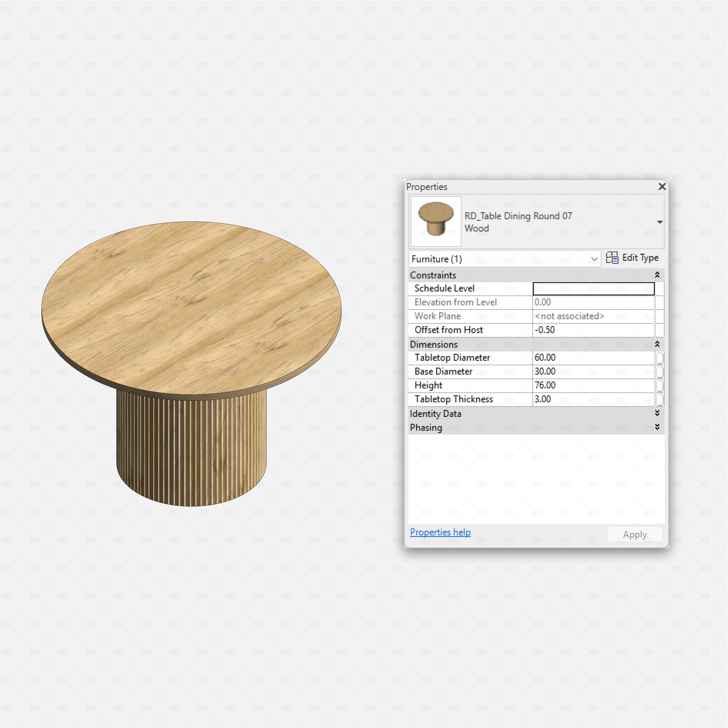Viewport: 728px width, 728px height.
Task: Expand the Phasing section
Action: (x=657, y=427)
